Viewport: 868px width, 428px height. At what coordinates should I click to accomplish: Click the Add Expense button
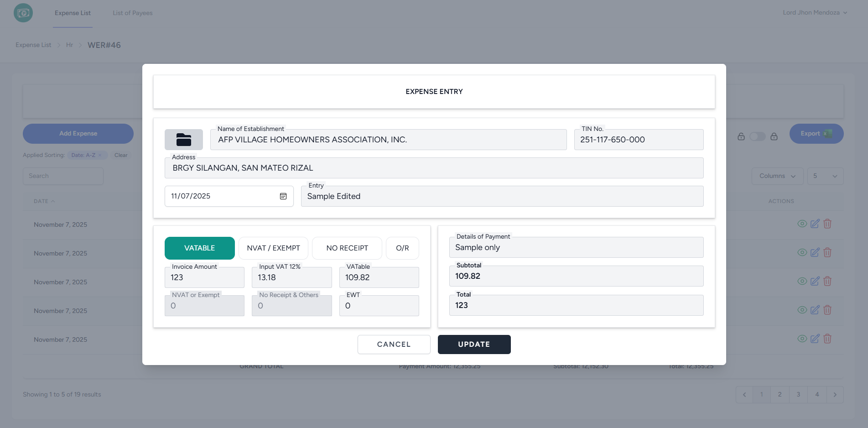click(x=78, y=134)
